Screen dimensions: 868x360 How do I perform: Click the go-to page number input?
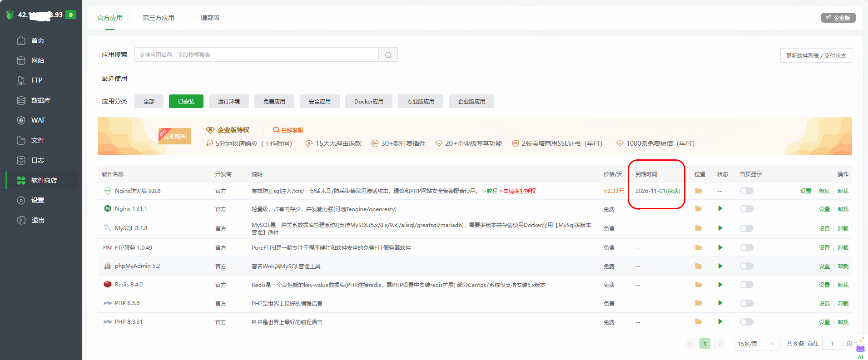click(x=833, y=344)
